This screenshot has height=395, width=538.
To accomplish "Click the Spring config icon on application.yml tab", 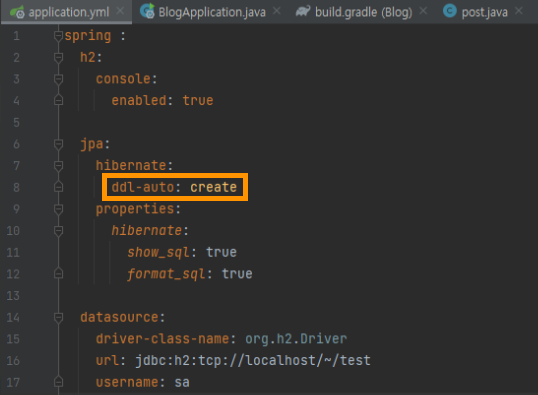I will [x=17, y=12].
